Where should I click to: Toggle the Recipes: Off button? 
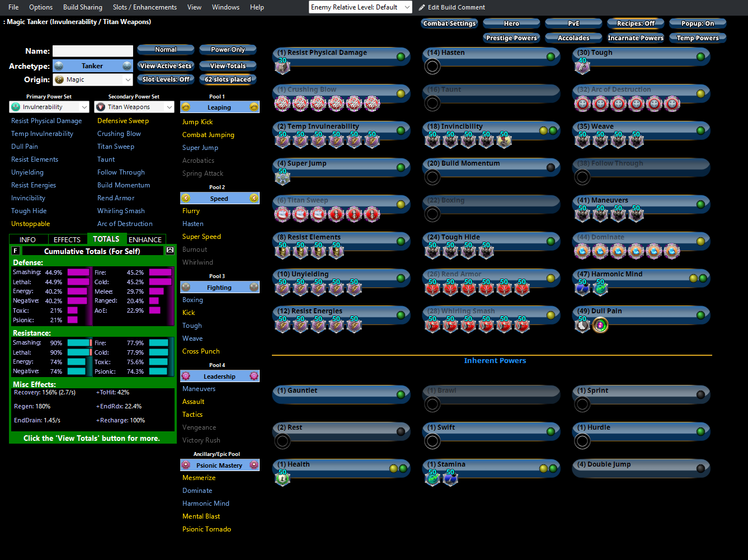pos(636,23)
